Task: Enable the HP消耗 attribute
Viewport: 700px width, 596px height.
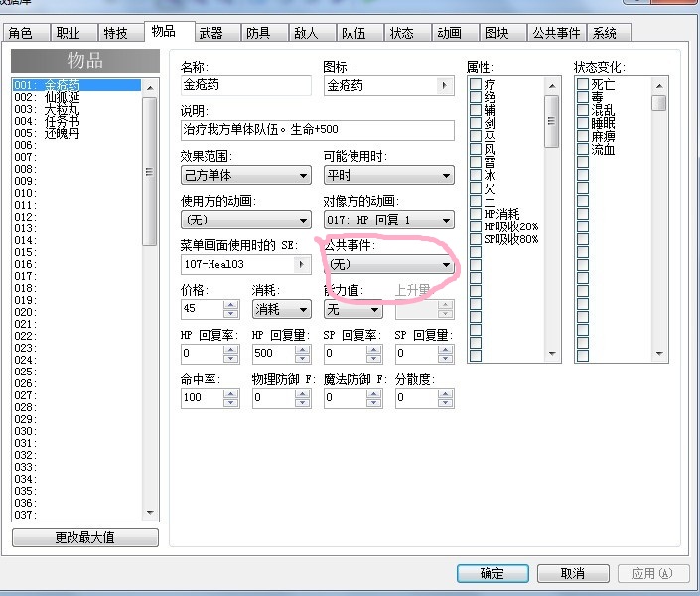Action: click(476, 214)
